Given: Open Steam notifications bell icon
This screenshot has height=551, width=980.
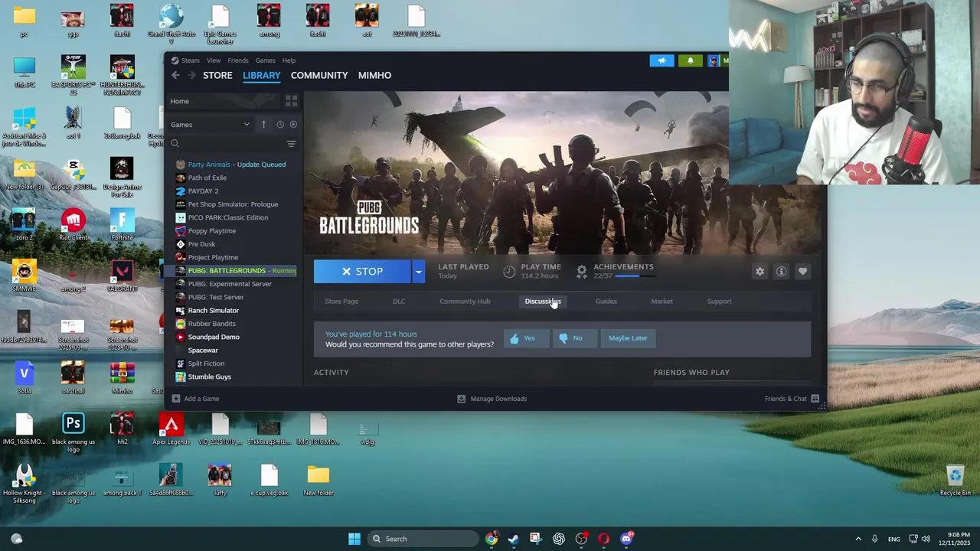Looking at the screenshot, I should (690, 60).
